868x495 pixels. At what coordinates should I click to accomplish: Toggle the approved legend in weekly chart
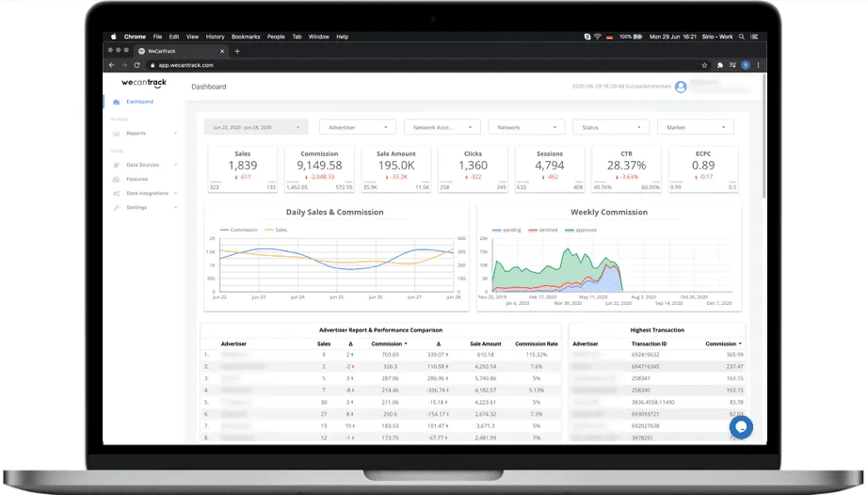pyautogui.click(x=580, y=230)
